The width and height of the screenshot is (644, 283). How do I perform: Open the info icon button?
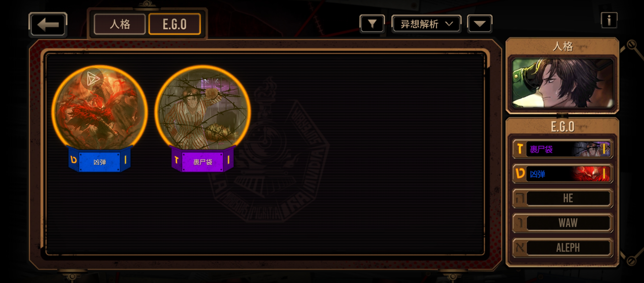coord(609,20)
